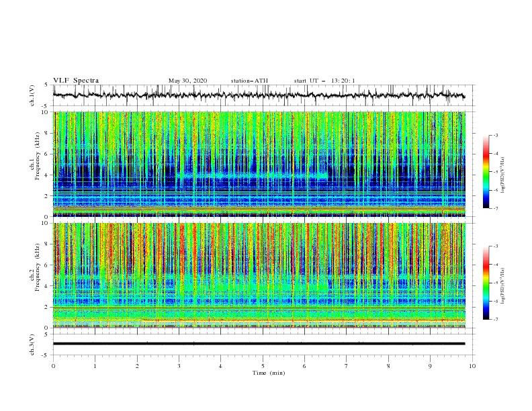The image size is (532, 411).
Task: Click the ch.1 voltage waveform trace
Action: pos(259,95)
